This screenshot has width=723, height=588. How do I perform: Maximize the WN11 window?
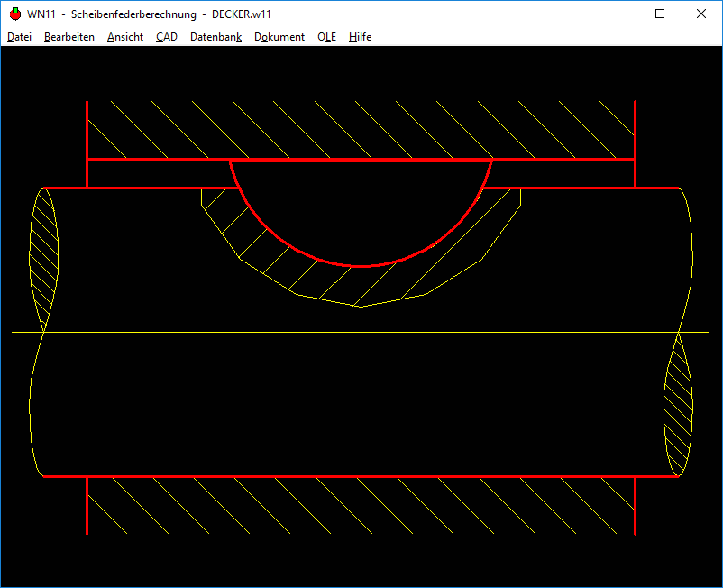pos(660,14)
